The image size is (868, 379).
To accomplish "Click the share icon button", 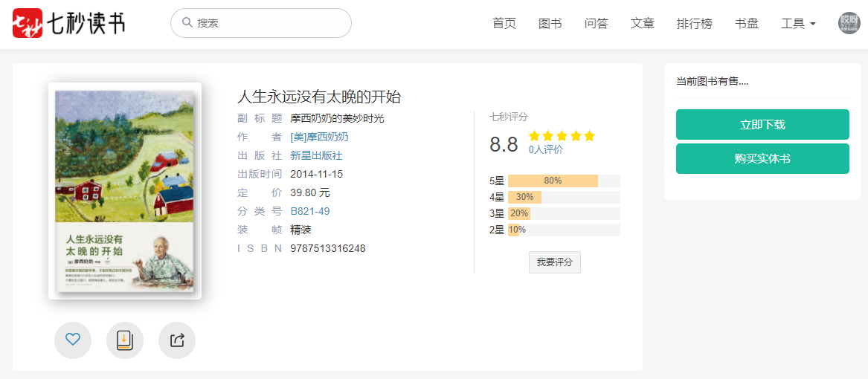I will tap(177, 340).
